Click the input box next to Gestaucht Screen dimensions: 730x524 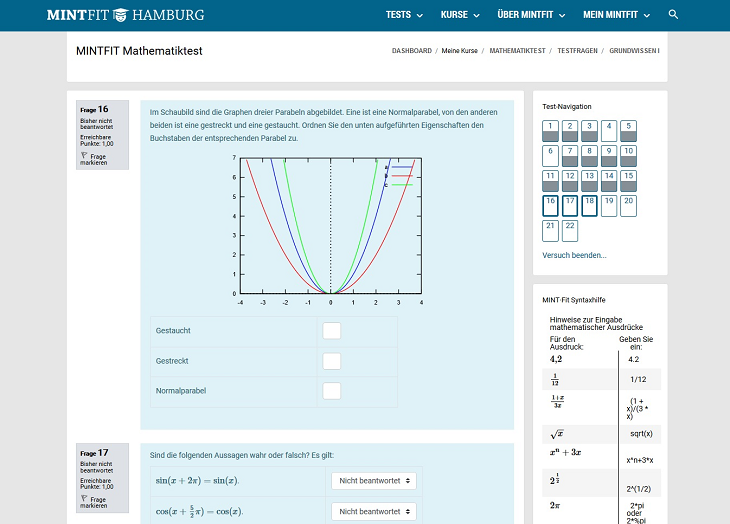pyautogui.click(x=332, y=331)
